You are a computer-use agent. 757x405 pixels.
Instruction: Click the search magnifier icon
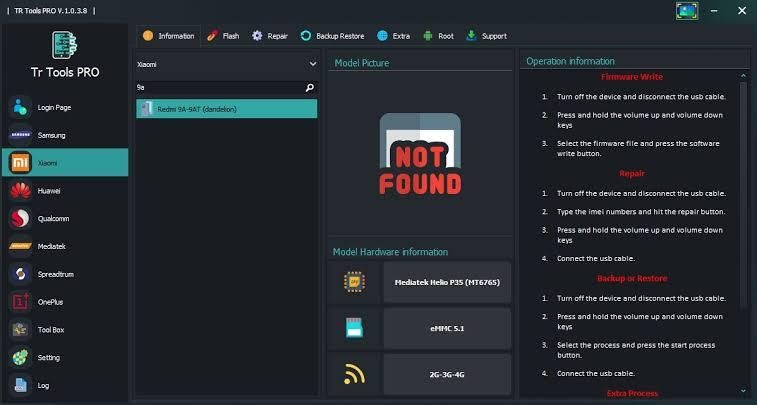310,87
